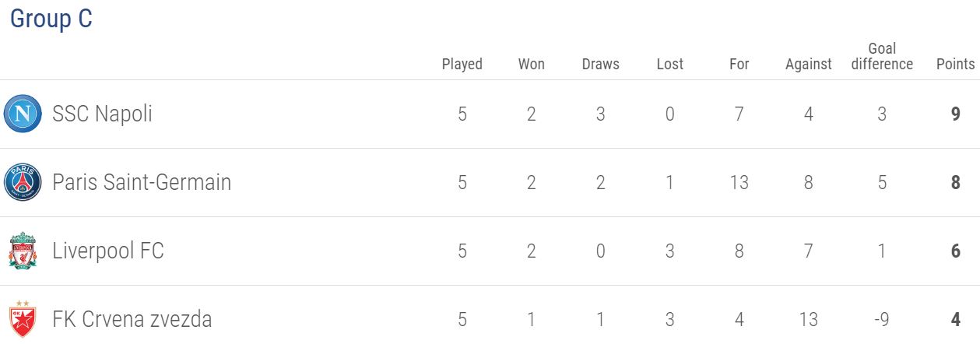Click the Liverpool FC club crest

pyautogui.click(x=22, y=251)
